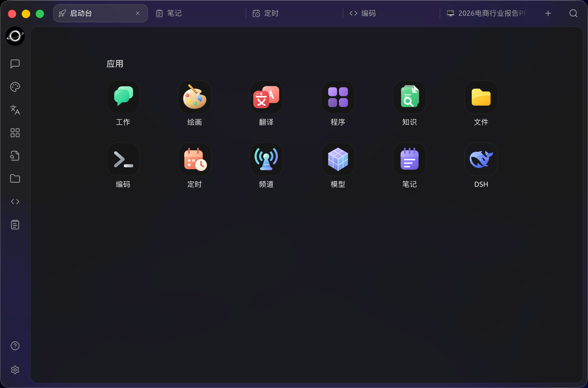
Task: Open search with magnifier icon
Action: pos(574,13)
